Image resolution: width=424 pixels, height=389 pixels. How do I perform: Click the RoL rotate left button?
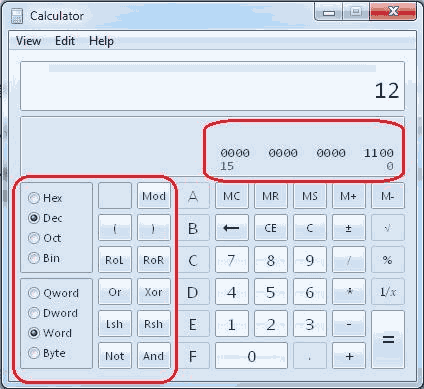coord(115,260)
